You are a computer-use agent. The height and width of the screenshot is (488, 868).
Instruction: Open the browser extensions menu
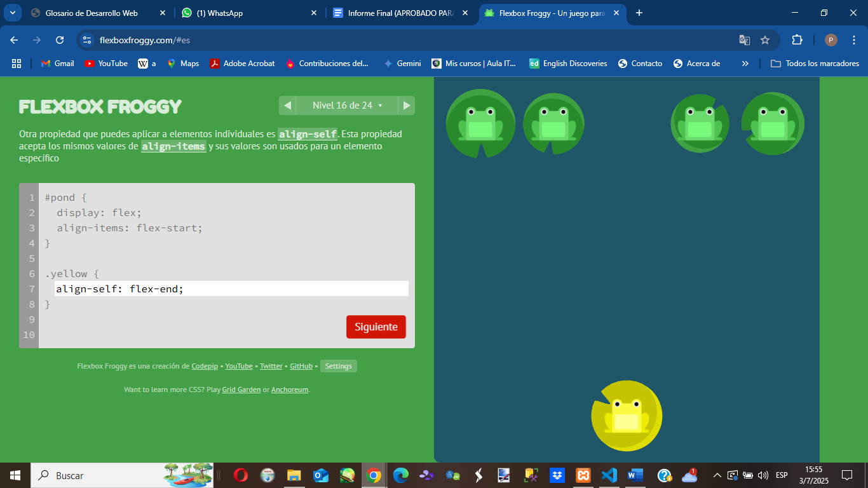[x=797, y=40]
